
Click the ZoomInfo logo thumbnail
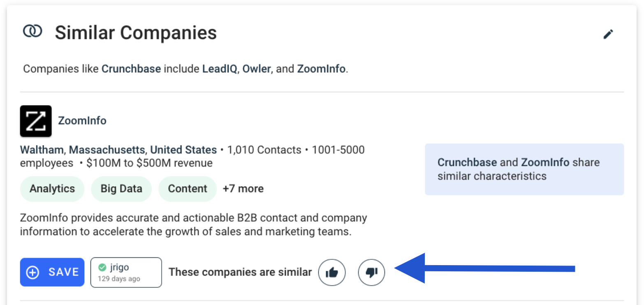point(36,121)
